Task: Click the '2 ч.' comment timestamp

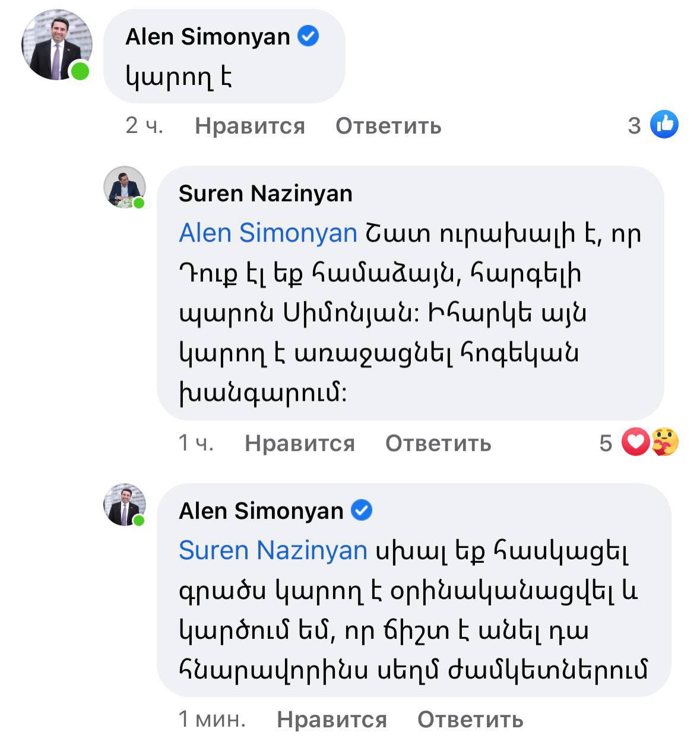Action: (144, 126)
